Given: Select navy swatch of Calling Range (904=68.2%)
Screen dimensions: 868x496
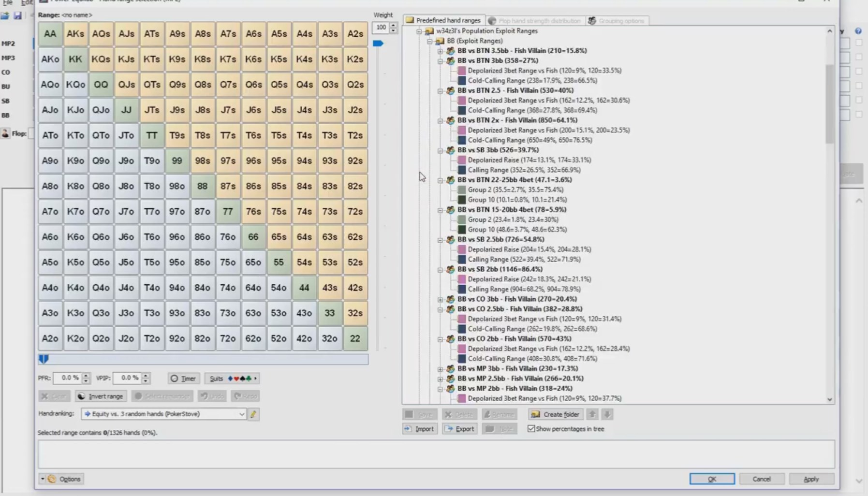Looking at the screenshot, I should [x=461, y=289].
